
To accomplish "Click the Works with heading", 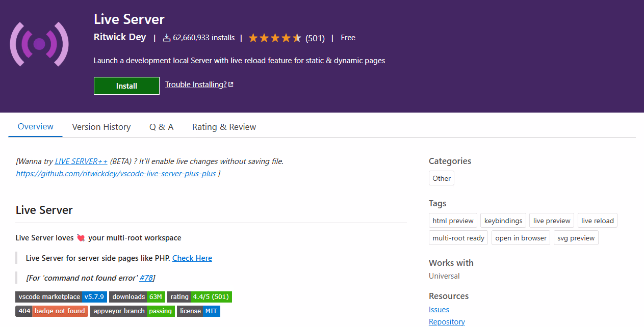I will coord(451,263).
